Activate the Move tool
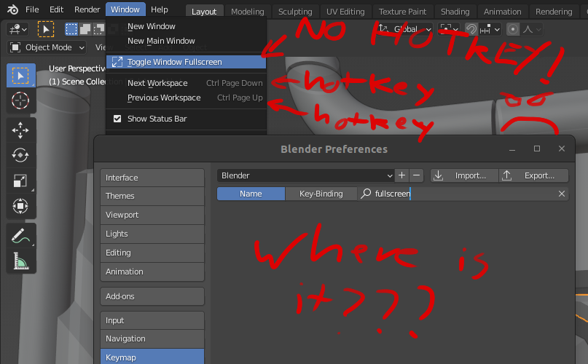The width and height of the screenshot is (588, 364). [20, 130]
